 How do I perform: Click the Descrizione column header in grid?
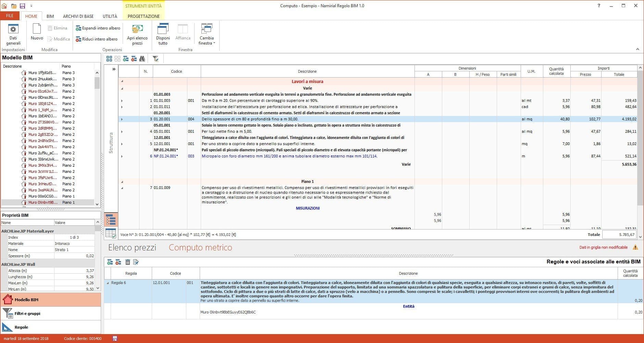(x=307, y=71)
